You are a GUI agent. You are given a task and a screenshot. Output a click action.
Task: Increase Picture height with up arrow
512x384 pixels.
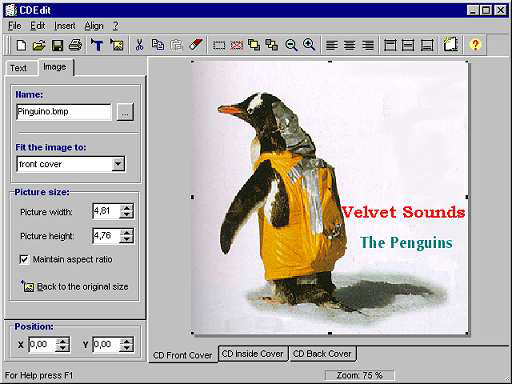point(127,232)
